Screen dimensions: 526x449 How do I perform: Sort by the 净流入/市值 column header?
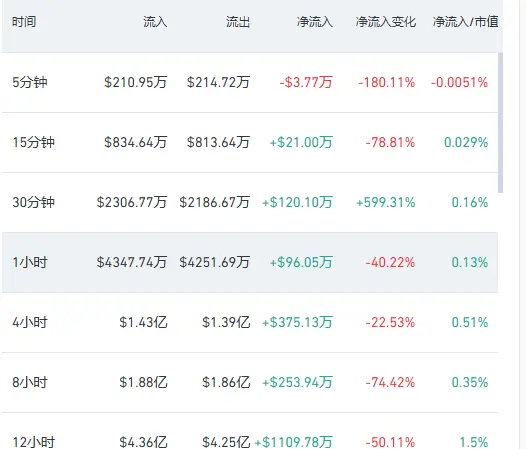pyautogui.click(x=465, y=22)
